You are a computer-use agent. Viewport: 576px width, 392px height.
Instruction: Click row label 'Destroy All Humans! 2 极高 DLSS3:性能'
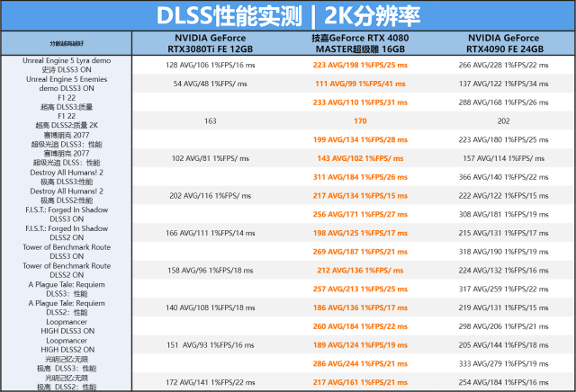click(x=67, y=177)
